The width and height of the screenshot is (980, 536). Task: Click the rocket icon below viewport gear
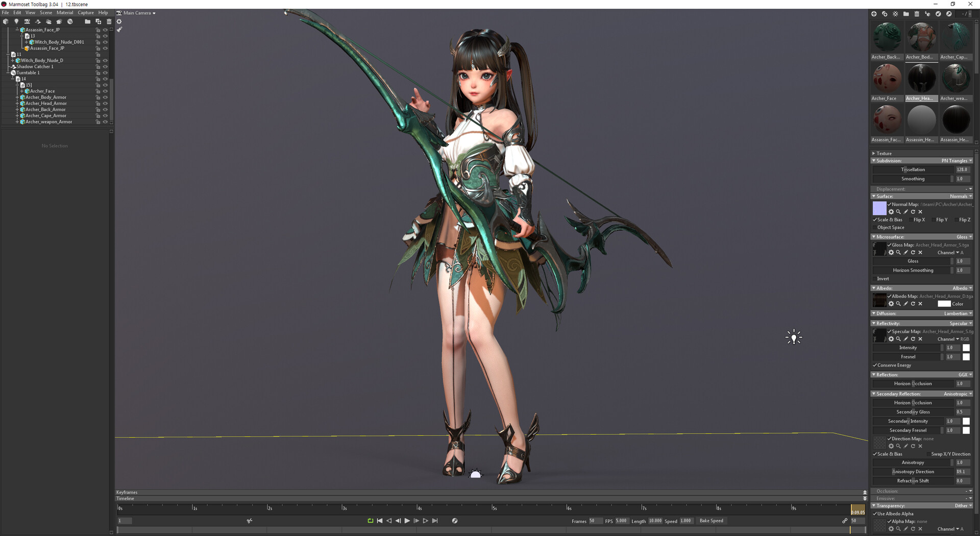119,30
